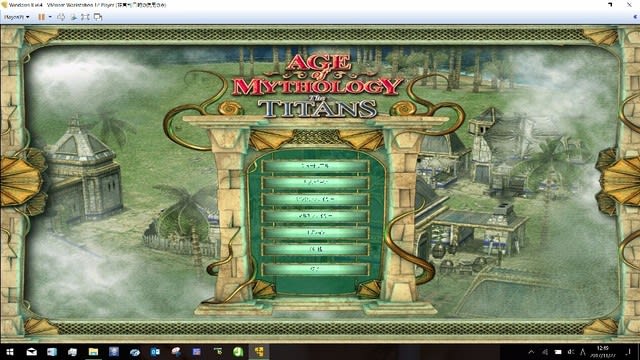
Task: Select the sixth main menu button
Action: pyautogui.click(x=316, y=249)
